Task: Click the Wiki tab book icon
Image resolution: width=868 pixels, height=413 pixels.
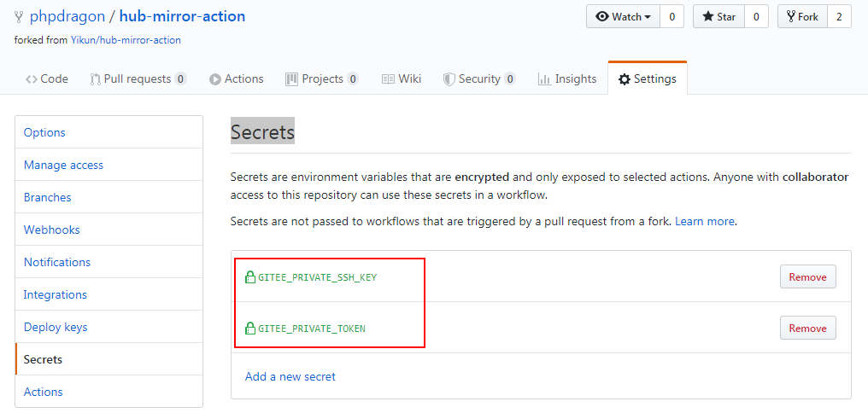Action: (388, 79)
